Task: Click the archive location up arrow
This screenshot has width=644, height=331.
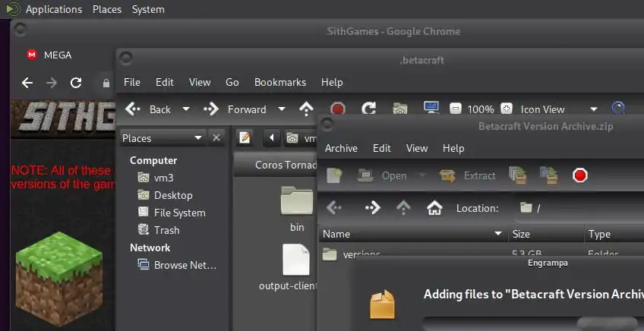Action: click(403, 208)
